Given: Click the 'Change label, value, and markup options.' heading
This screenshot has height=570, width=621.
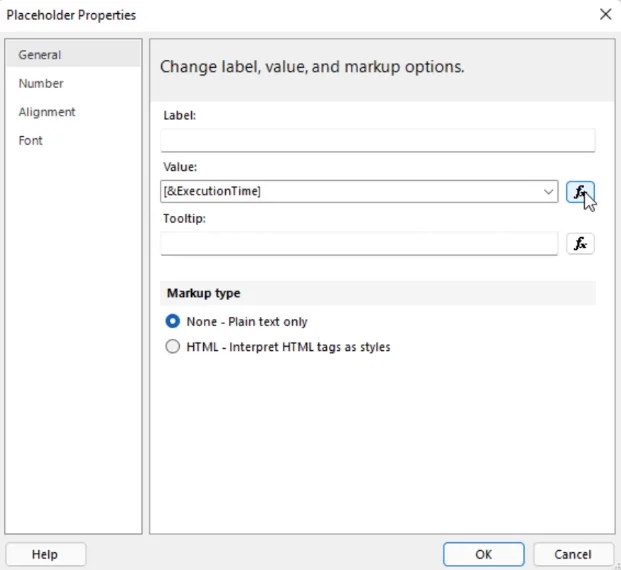Looking at the screenshot, I should (x=312, y=67).
